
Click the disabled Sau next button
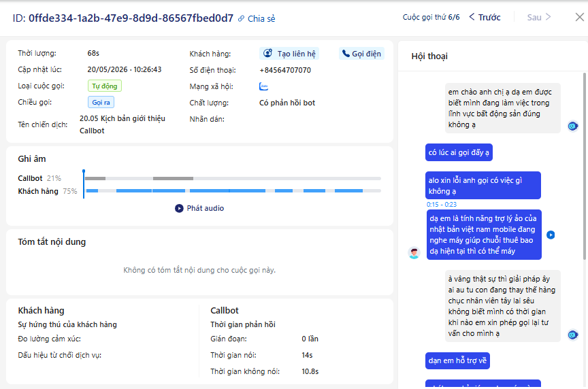pyautogui.click(x=539, y=17)
